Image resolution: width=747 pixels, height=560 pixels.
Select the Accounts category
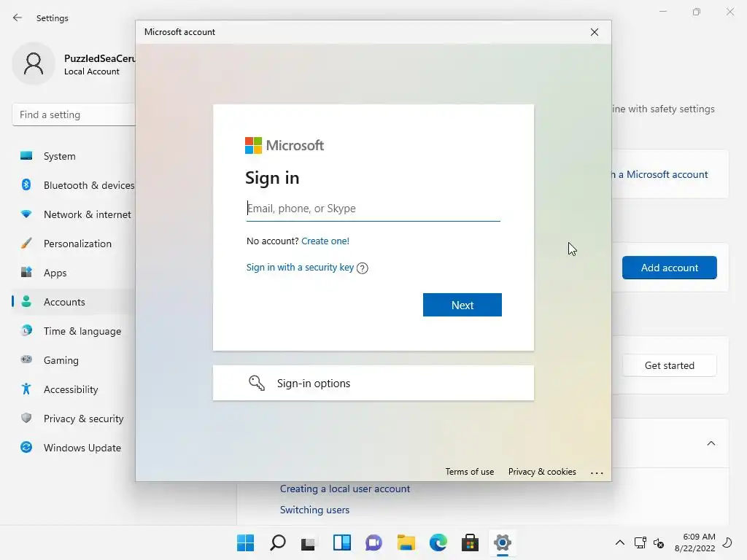tap(75, 302)
